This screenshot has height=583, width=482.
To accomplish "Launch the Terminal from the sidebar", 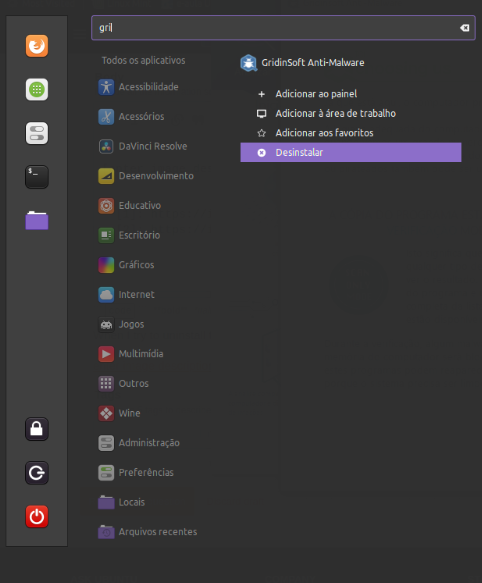I will [x=37, y=177].
